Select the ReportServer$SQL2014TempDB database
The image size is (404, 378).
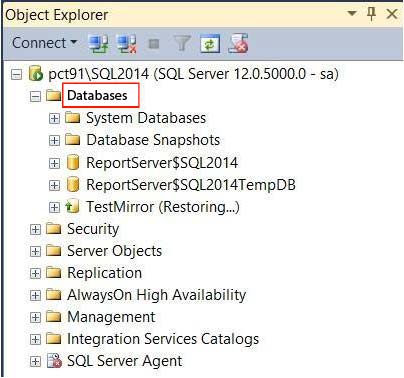tap(191, 185)
